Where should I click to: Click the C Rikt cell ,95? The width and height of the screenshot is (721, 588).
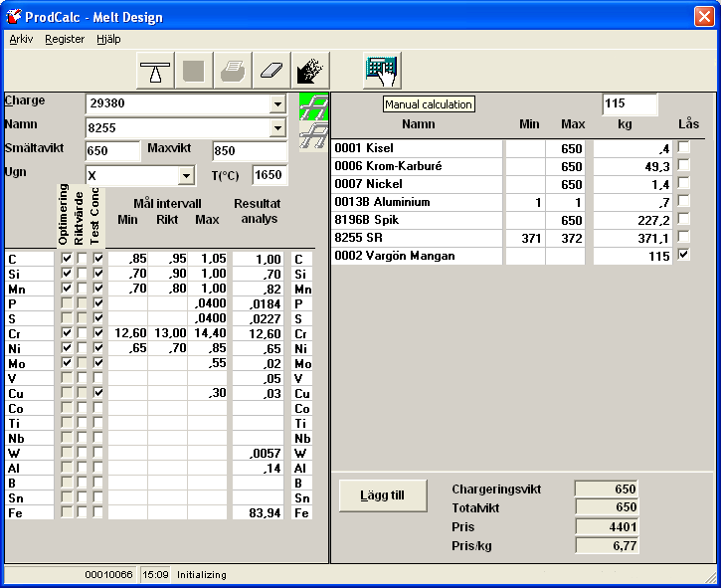coord(168,259)
